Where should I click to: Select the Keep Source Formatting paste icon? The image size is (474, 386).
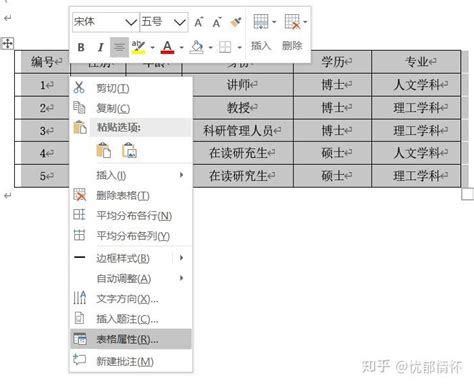pyautogui.click(x=104, y=150)
